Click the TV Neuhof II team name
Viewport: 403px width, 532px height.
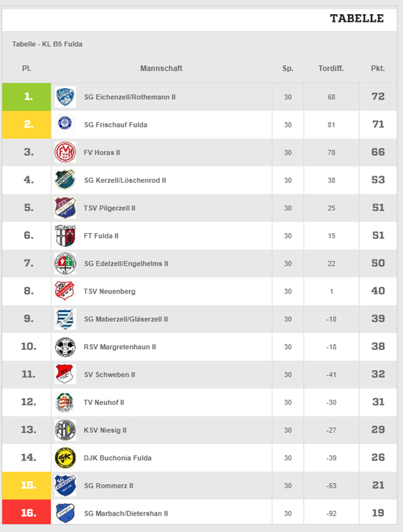(x=104, y=402)
